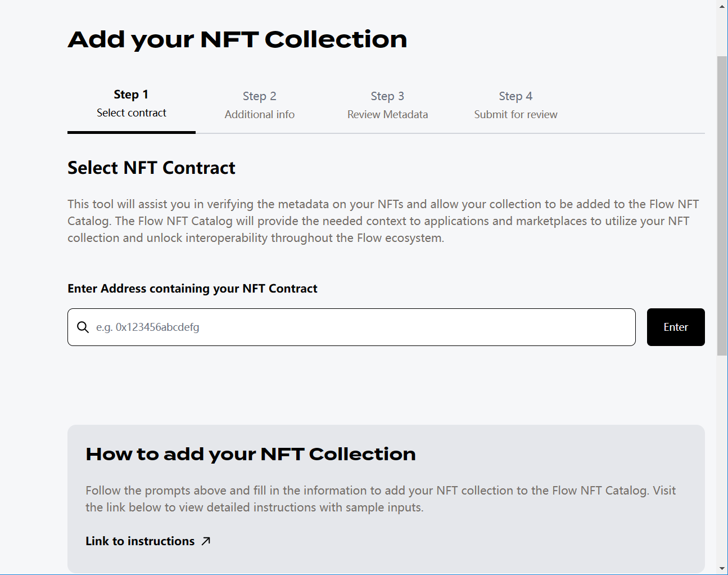Click the scrollbar up arrow
This screenshot has height=575, width=728.
click(722, 6)
